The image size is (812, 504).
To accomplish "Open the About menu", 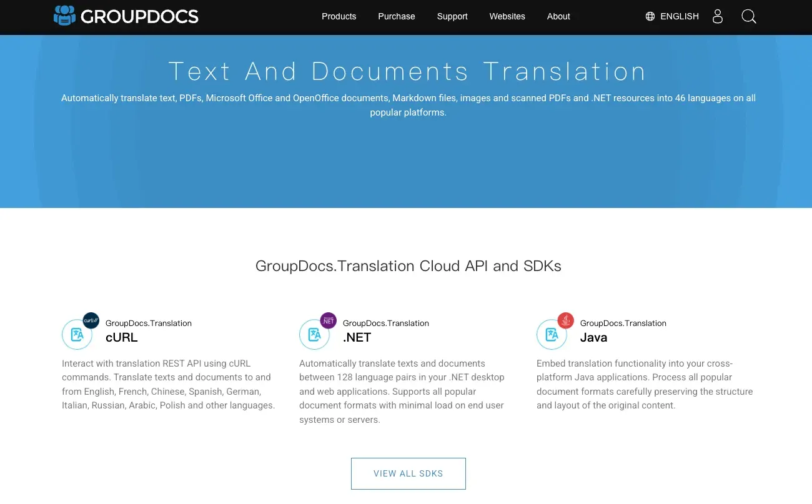I will click(558, 16).
